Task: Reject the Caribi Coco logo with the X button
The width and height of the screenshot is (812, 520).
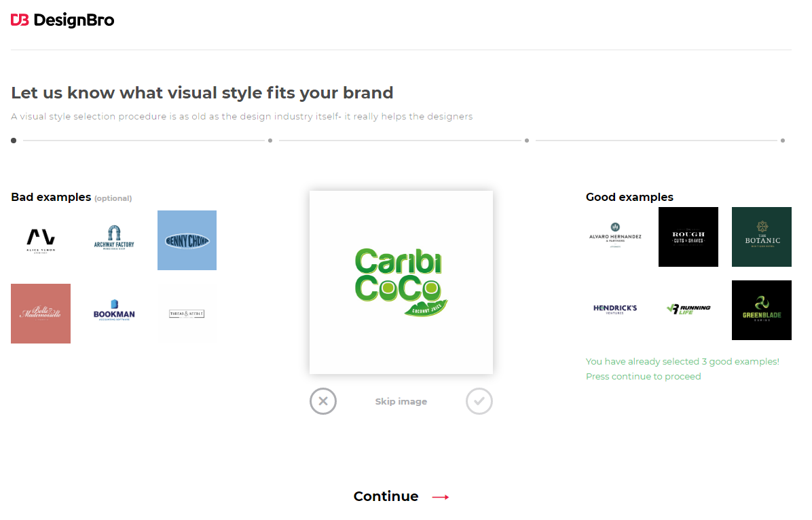Action: click(323, 401)
